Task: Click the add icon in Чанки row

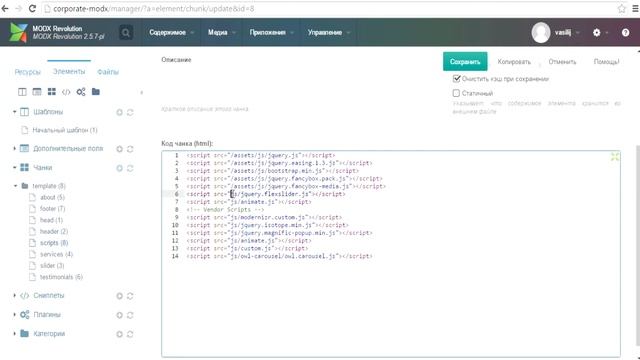Action: tap(119, 168)
